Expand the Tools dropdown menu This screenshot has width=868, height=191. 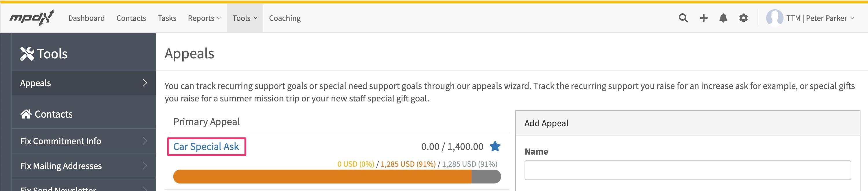[245, 18]
